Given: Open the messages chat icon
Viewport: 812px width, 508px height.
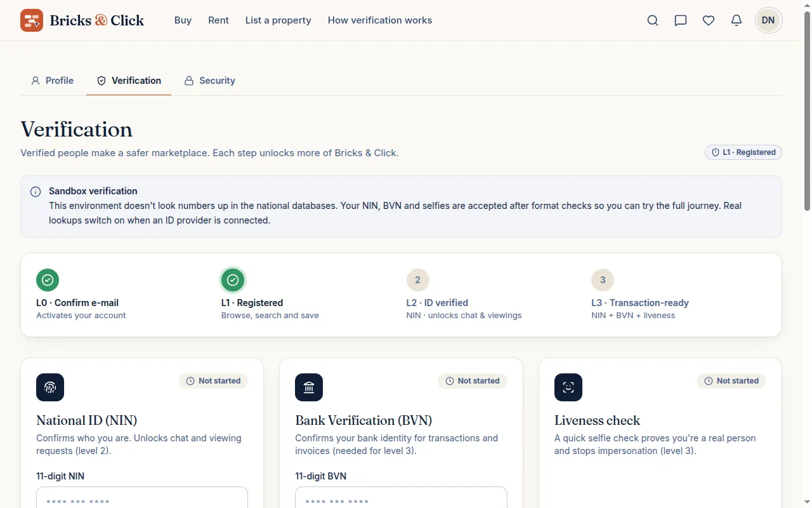Looking at the screenshot, I should (681, 20).
